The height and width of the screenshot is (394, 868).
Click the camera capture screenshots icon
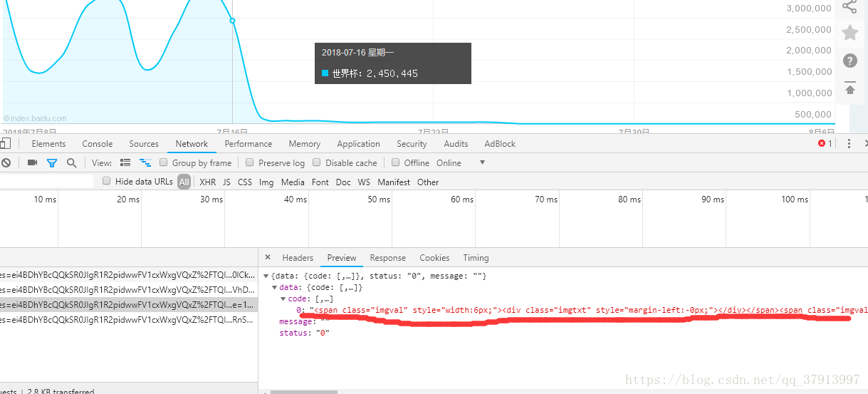[x=32, y=163]
